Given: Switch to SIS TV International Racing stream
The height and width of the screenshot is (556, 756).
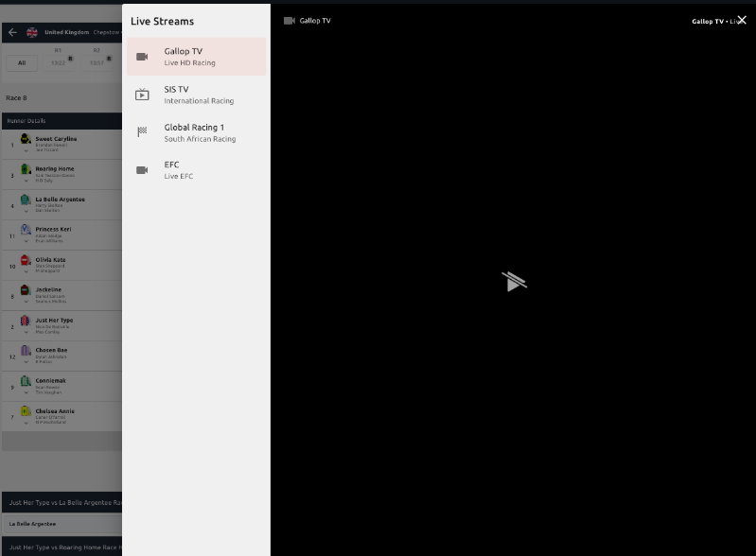Looking at the screenshot, I should [x=196, y=95].
